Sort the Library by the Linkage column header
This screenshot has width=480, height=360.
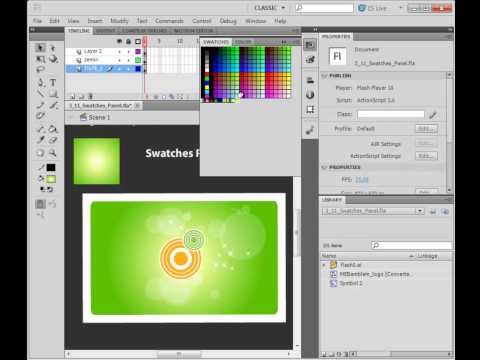pos(427,256)
